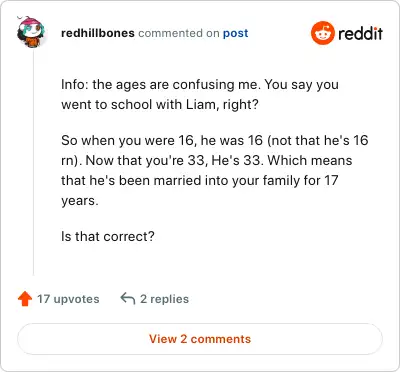Click the orange Reddit Snoo logo
This screenshot has width=400, height=372.
tap(323, 33)
